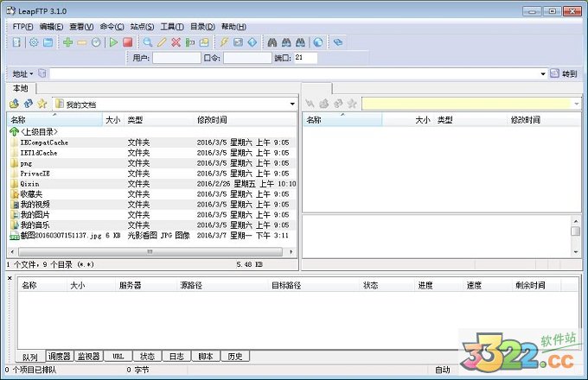Viewport: 588px width, 380px height.
Task: Click the 端口 port field showing 21
Action: [x=305, y=58]
